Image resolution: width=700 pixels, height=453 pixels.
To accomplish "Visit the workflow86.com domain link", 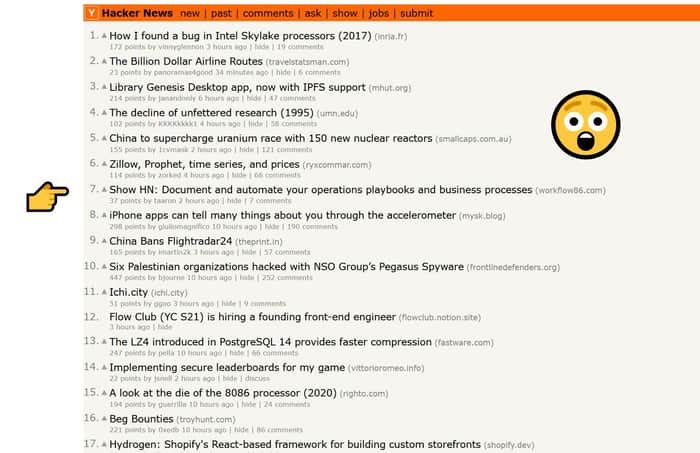I will (570, 191).
